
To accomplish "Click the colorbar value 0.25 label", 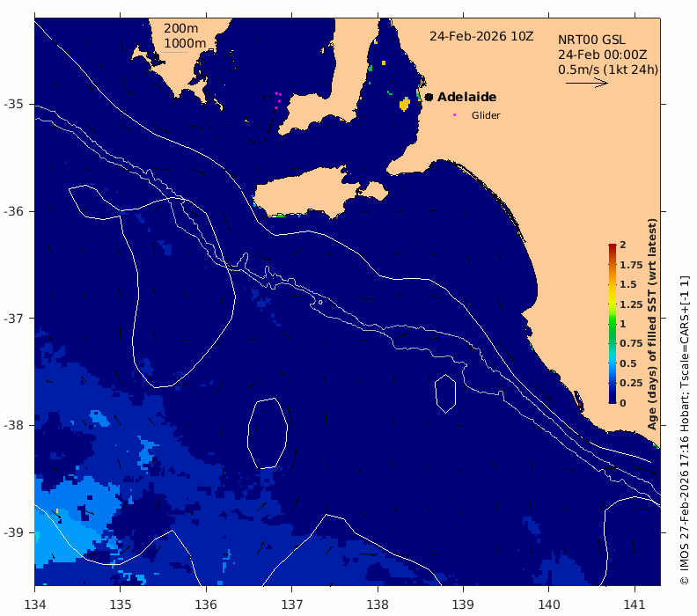I will coord(631,383).
